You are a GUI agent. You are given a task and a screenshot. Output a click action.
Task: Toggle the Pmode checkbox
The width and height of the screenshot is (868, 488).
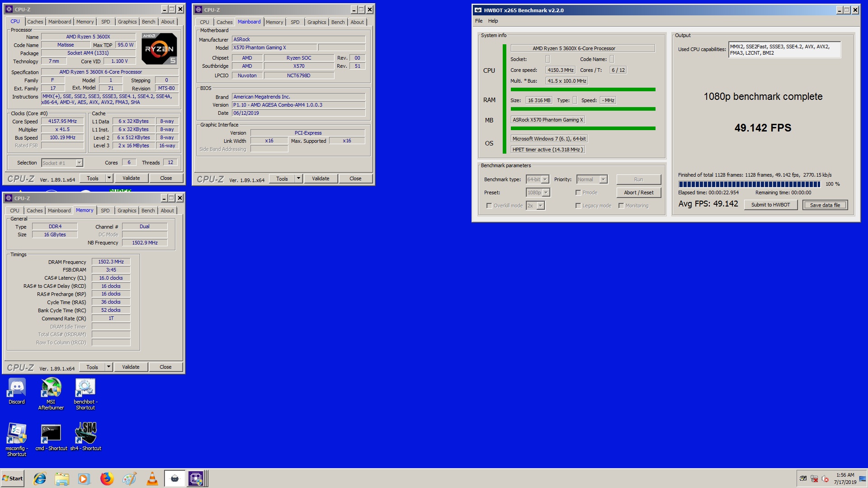point(578,192)
